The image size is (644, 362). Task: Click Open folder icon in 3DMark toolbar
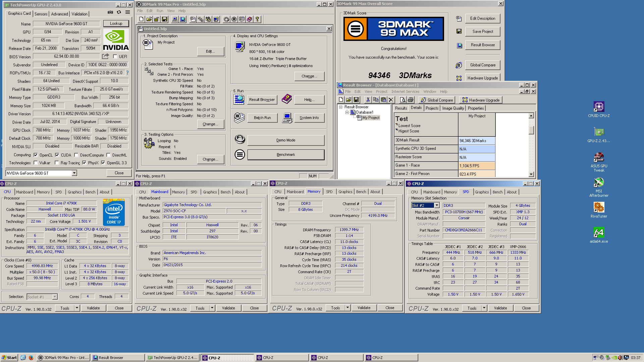[149, 19]
